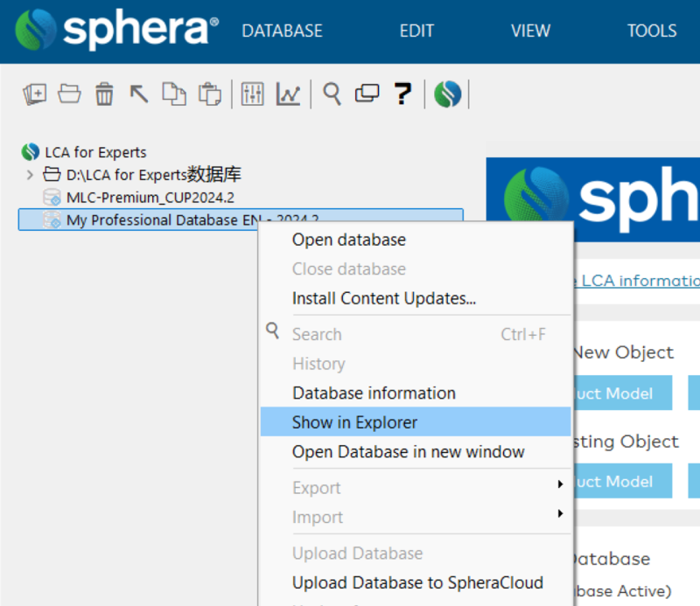This screenshot has height=606, width=700.
Task: Open the DATABASE menu
Action: (x=282, y=31)
